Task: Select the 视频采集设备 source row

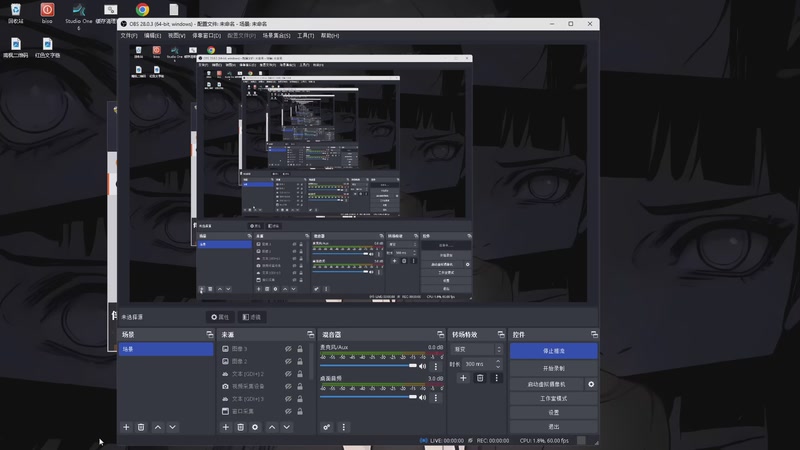Action: click(263, 386)
